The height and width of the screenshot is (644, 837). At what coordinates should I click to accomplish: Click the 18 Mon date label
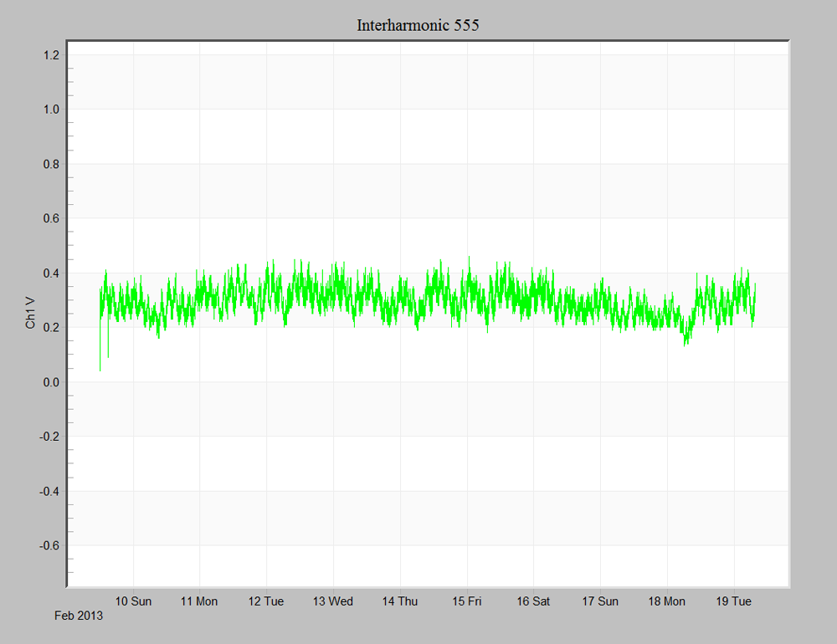[x=666, y=601]
